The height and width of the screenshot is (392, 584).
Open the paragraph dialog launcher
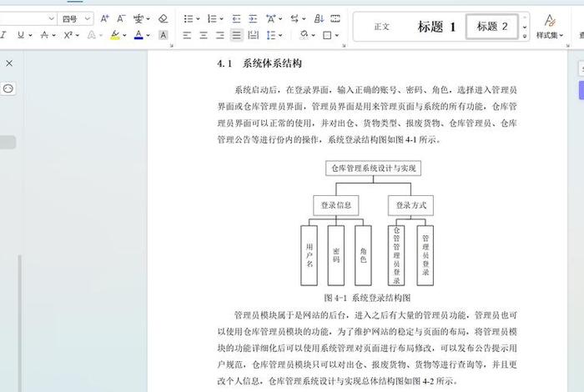pyautogui.click(x=344, y=46)
